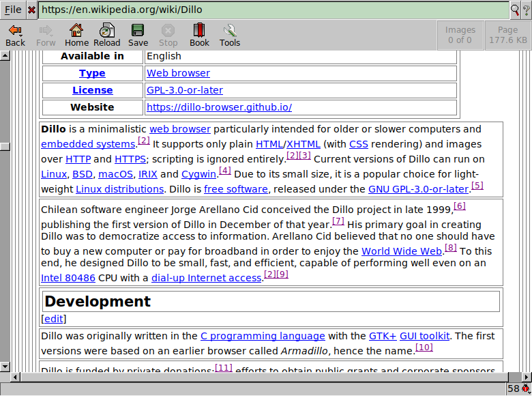532x396 pixels.
Task: Open the dillo-browser.github.io website link
Action: [219, 107]
